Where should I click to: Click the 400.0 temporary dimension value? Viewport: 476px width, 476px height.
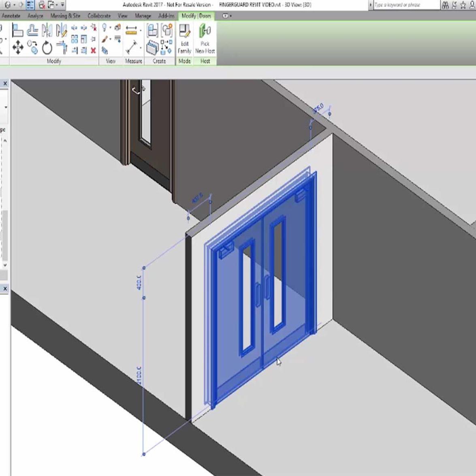(x=139, y=282)
